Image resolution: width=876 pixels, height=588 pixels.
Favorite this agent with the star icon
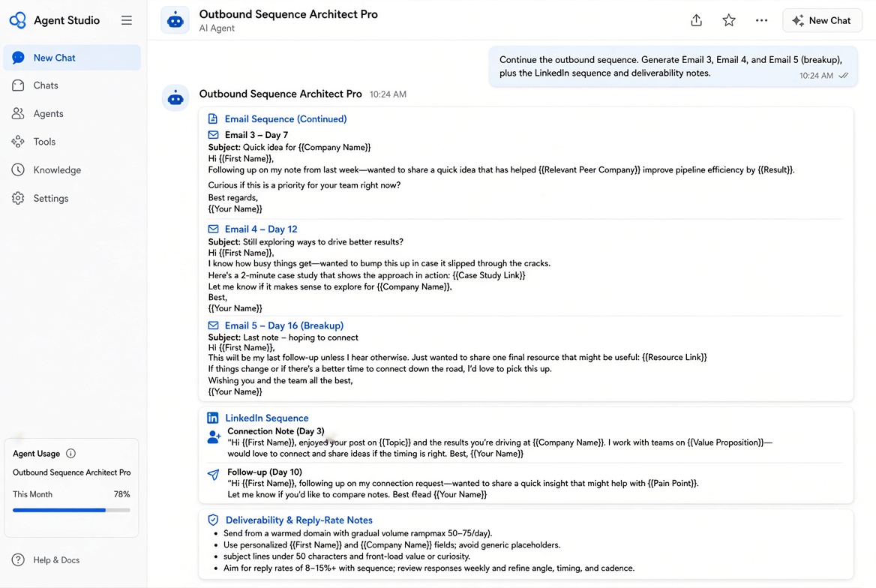(x=728, y=21)
